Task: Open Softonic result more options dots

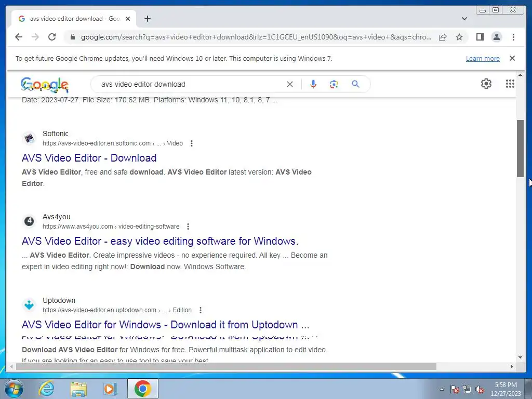Action: click(x=192, y=143)
